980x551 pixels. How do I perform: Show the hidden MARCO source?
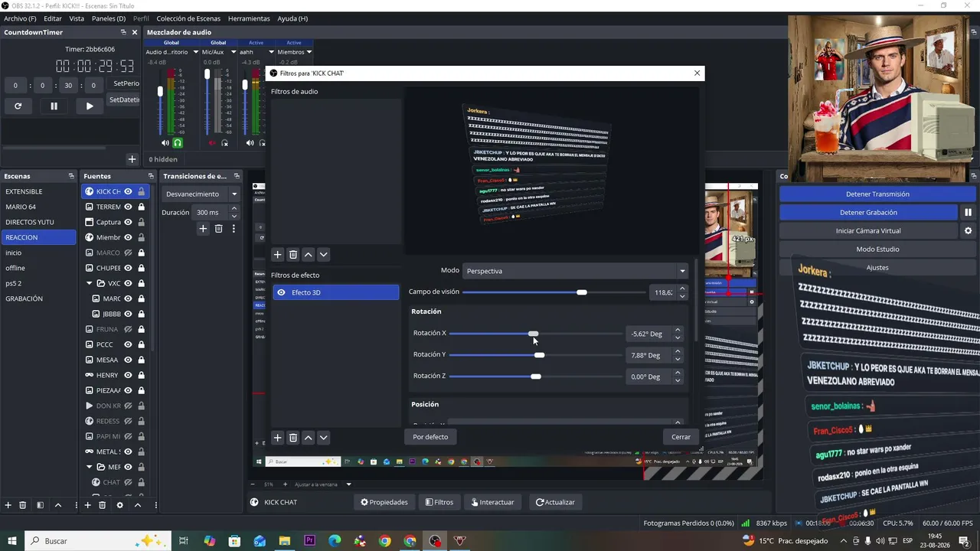129,253
